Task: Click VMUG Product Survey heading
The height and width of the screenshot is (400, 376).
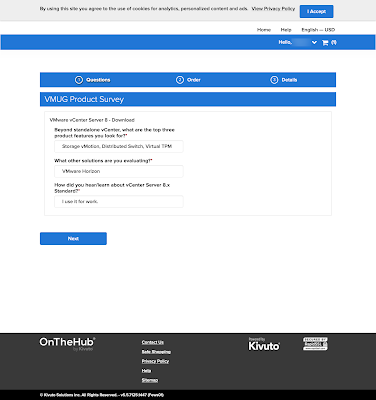Action: (x=84, y=99)
